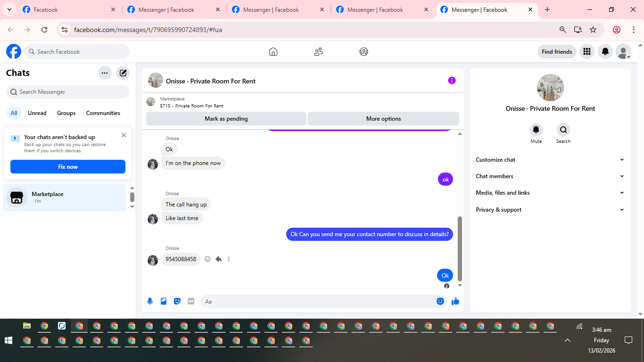Viewport: 644px width, 362px height.
Task: Search in conversation using the magnifier icon
Action: [x=563, y=130]
